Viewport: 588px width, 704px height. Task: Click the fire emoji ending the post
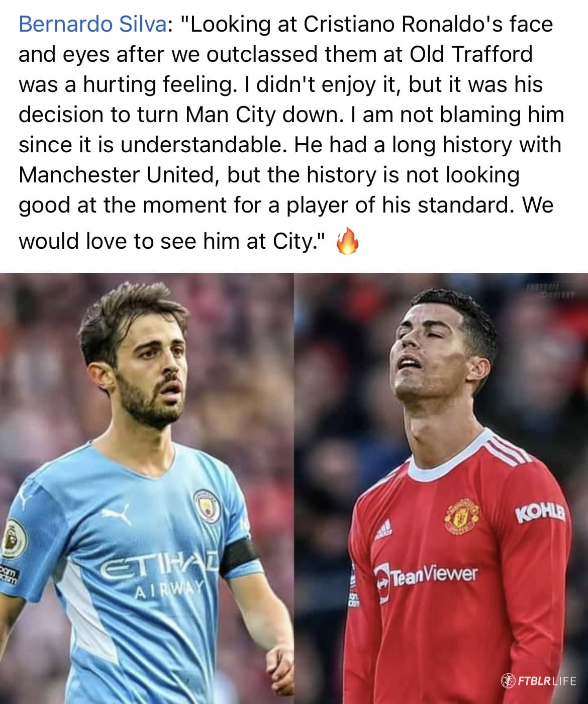[347, 240]
